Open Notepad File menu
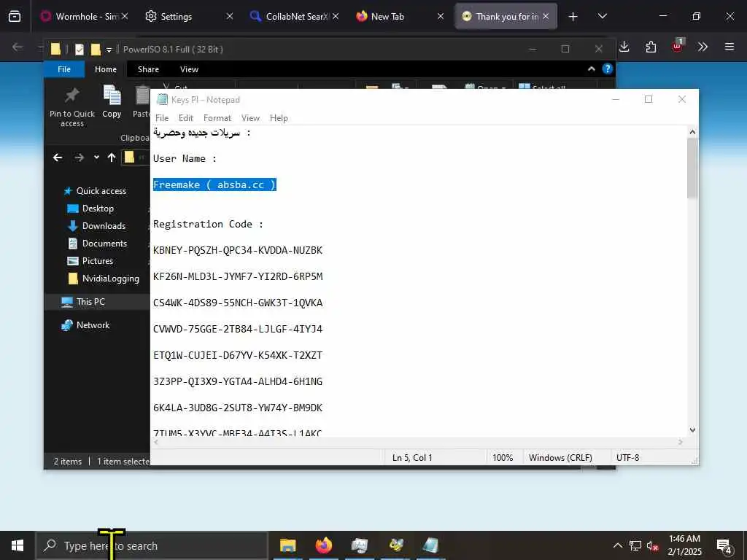The height and width of the screenshot is (560, 747). coord(162,118)
